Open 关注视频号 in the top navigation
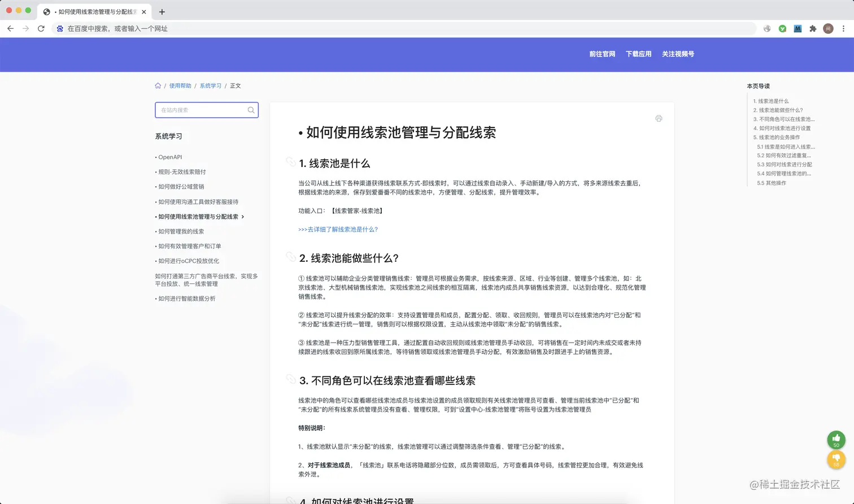 [678, 54]
